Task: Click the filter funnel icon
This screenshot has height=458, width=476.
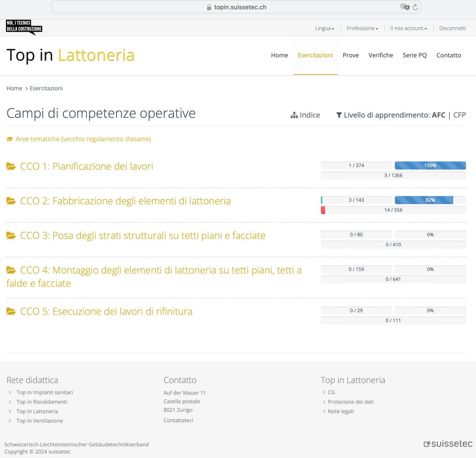Action: point(339,115)
